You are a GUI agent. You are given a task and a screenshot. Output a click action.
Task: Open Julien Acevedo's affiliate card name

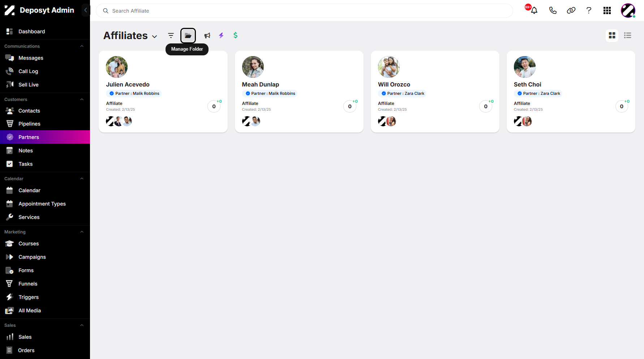pos(128,84)
